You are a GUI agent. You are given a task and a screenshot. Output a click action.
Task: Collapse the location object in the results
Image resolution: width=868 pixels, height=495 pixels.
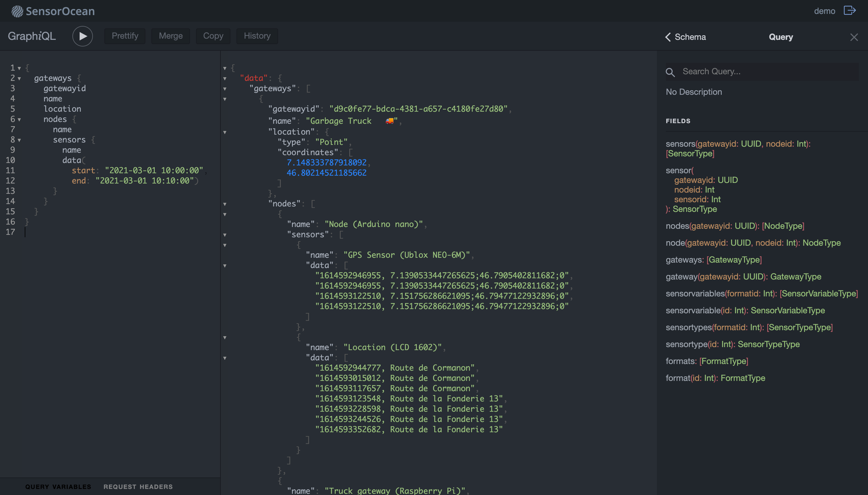(225, 132)
